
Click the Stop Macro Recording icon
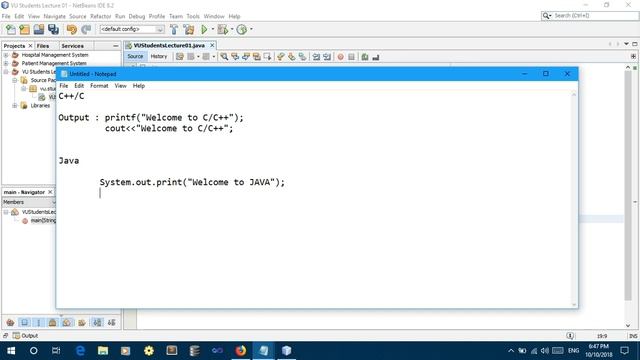[x=351, y=57]
